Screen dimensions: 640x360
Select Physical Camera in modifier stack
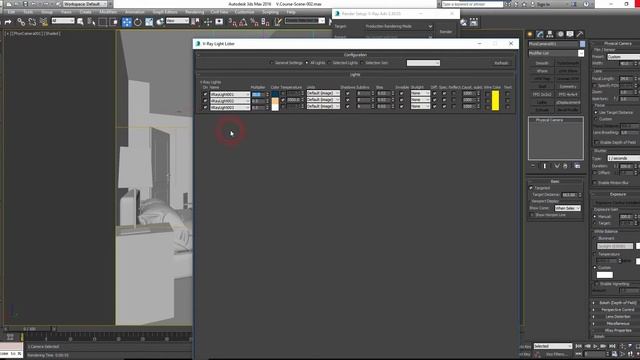tap(549, 120)
